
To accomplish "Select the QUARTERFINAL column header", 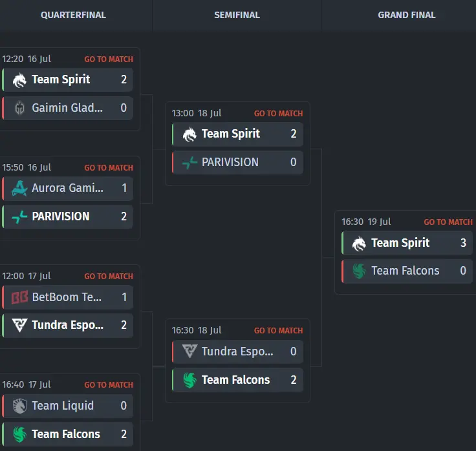I will 73,15.
